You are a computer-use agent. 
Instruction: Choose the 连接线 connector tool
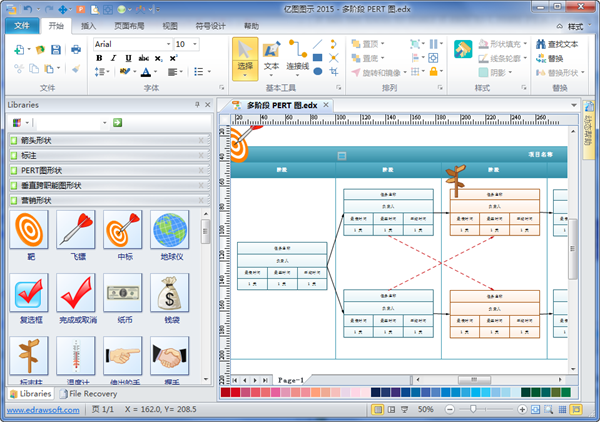click(297, 57)
